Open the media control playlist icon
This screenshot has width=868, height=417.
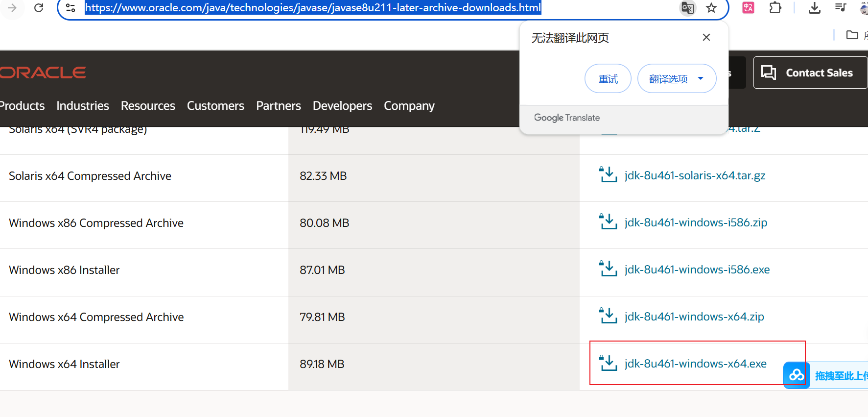coord(841,7)
